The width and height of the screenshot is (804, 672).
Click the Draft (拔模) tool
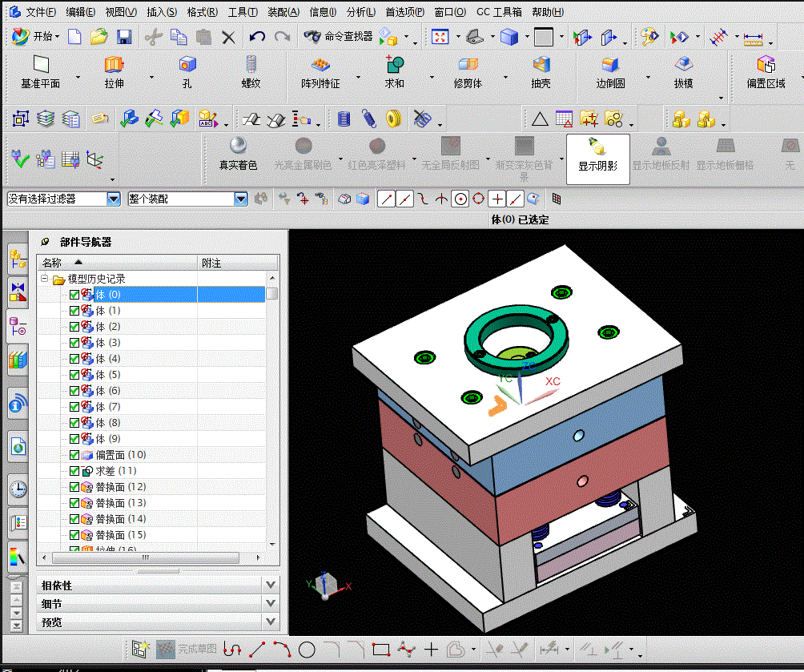[684, 72]
